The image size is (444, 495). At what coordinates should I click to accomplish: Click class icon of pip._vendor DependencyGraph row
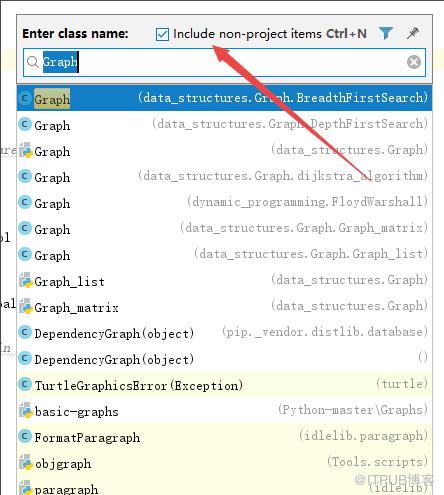25,332
